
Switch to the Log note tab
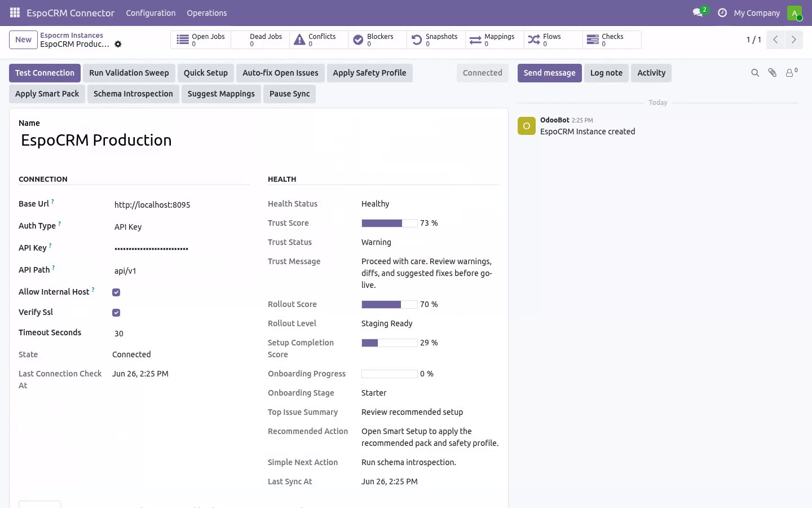click(606, 73)
